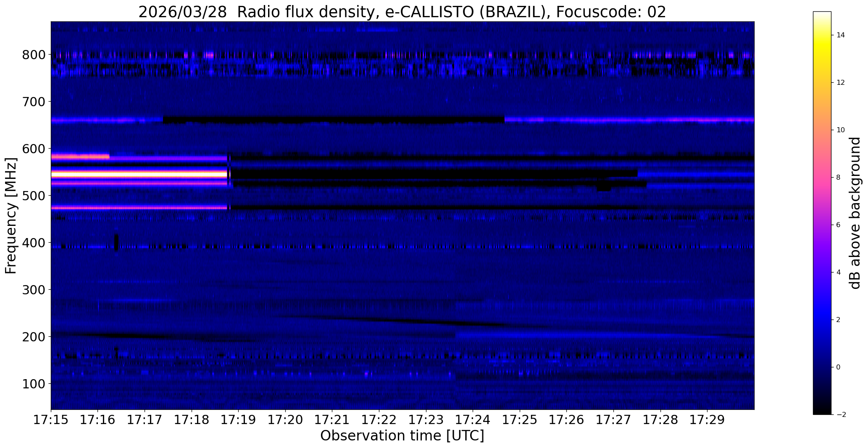Click the black gap in the 660 MHz line
868x448 pixels.
tap(334, 120)
